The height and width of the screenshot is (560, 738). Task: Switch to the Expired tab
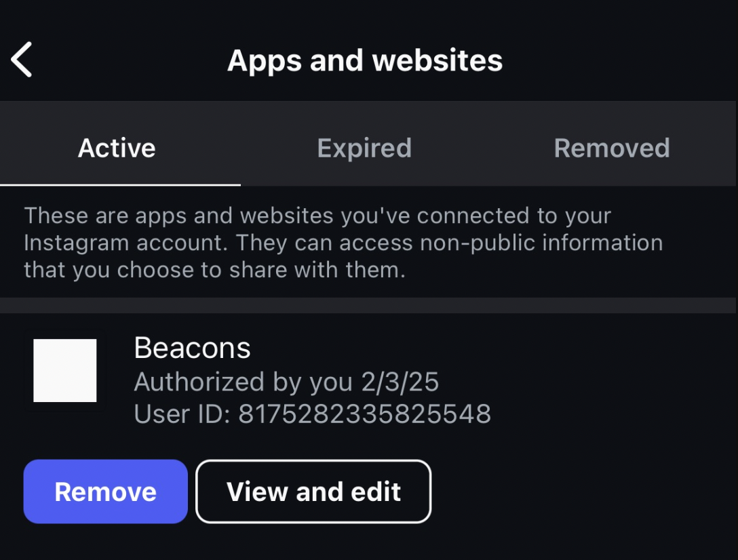tap(364, 148)
